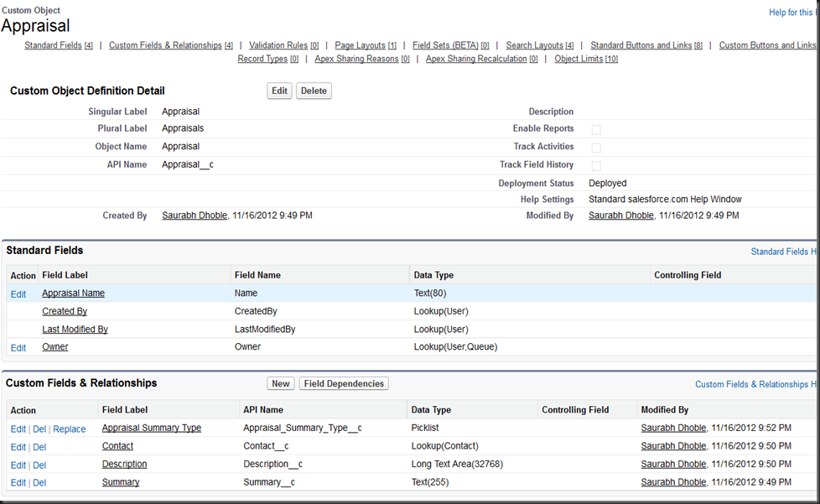Image resolution: width=820 pixels, height=504 pixels.
Task: Select the LastModifiedBy field name cell
Action: point(265,330)
